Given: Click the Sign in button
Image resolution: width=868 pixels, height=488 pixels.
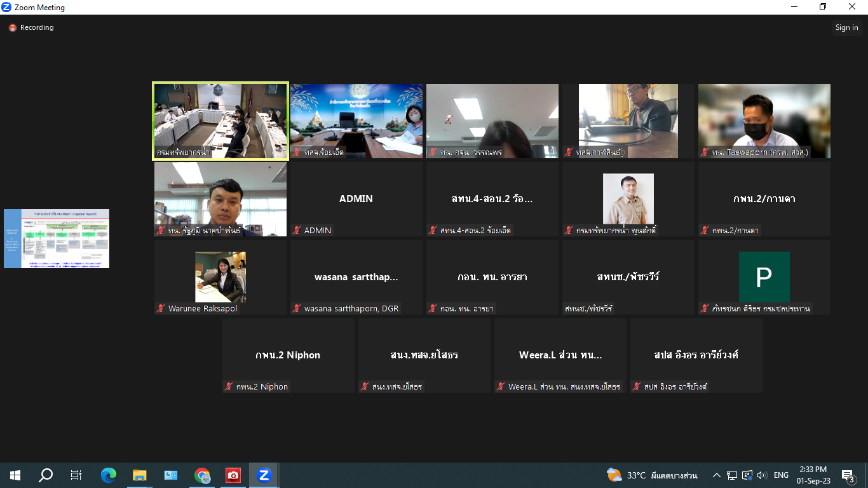Looking at the screenshot, I should tap(846, 27).
